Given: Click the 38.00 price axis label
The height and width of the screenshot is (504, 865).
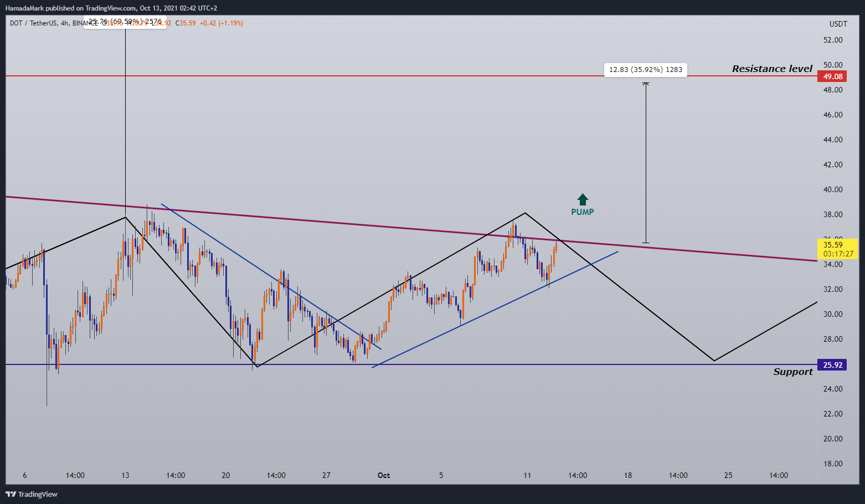Looking at the screenshot, I should pyautogui.click(x=833, y=214).
